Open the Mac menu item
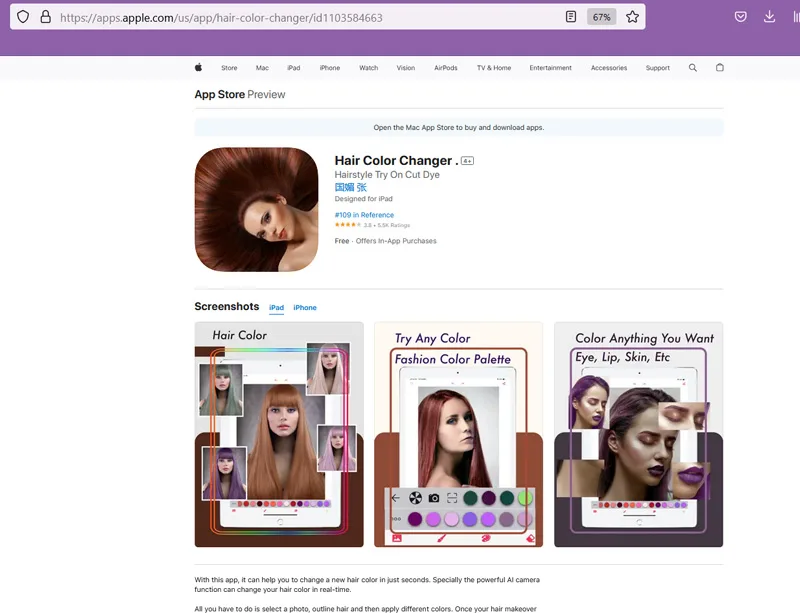Screen dimensions: 800x613 (x=262, y=68)
